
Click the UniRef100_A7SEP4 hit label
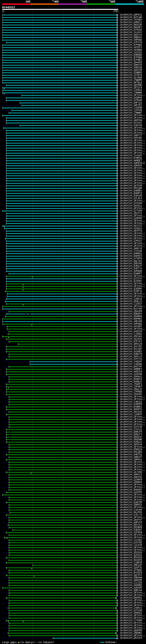pyautogui.click(x=131, y=258)
